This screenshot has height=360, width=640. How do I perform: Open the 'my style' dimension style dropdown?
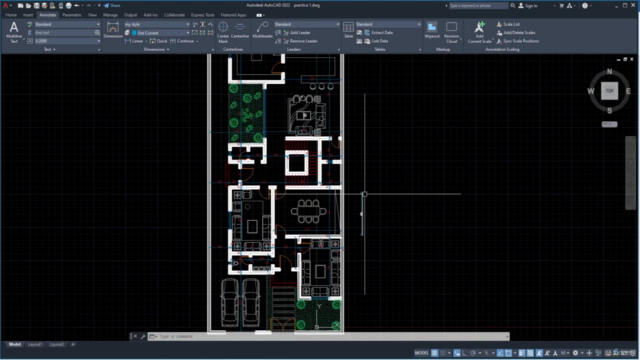click(157, 24)
